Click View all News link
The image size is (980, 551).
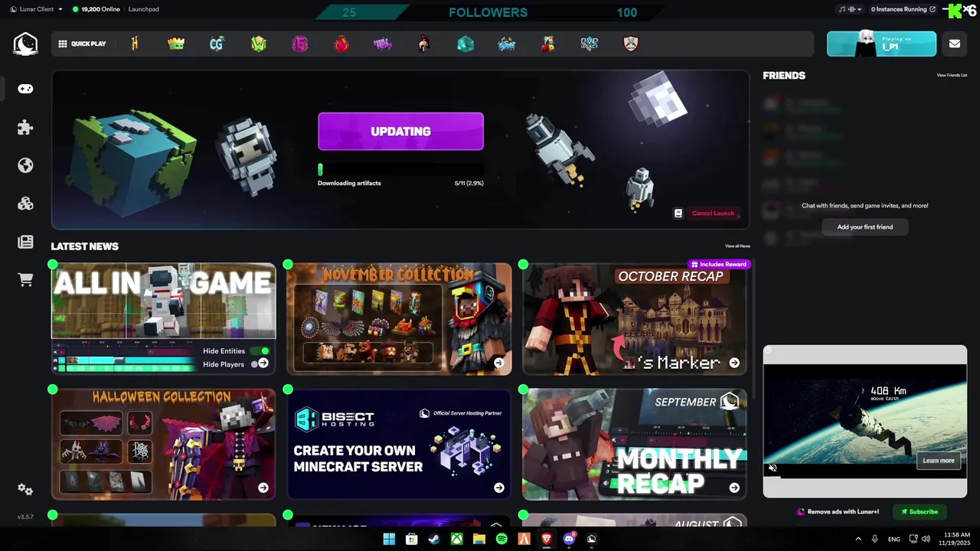pyautogui.click(x=737, y=246)
